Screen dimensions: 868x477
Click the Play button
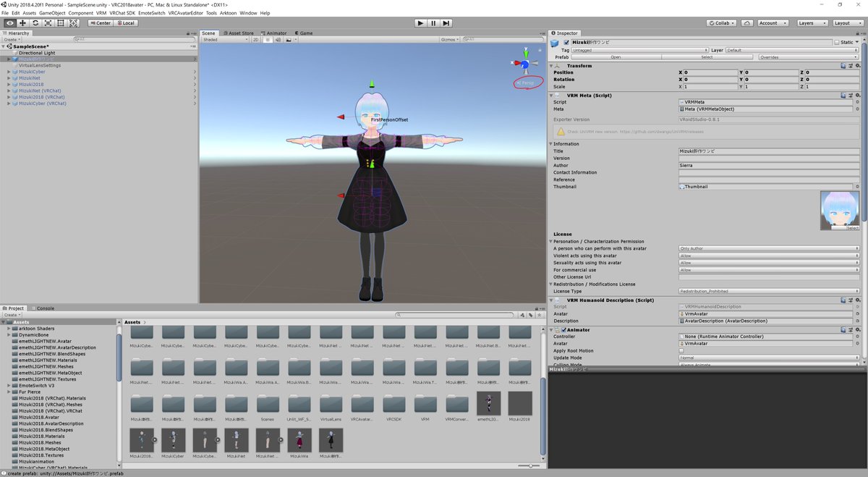click(420, 23)
